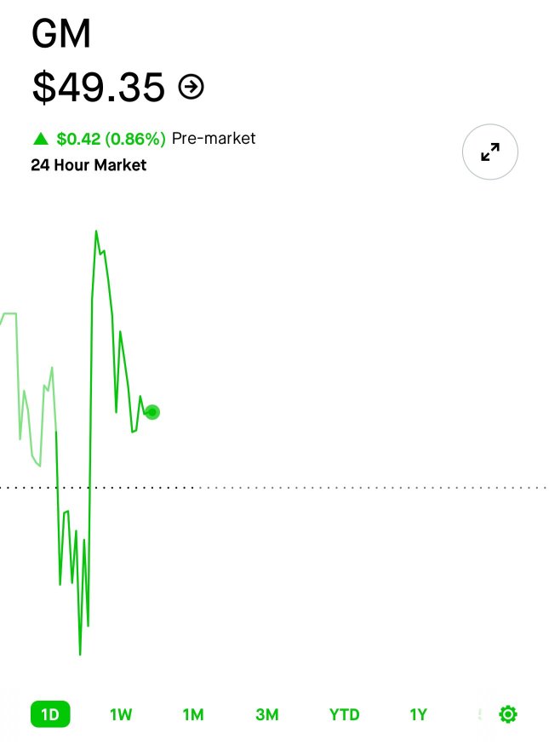Tap the $49.35 price display
The image size is (549, 756).
click(99, 88)
